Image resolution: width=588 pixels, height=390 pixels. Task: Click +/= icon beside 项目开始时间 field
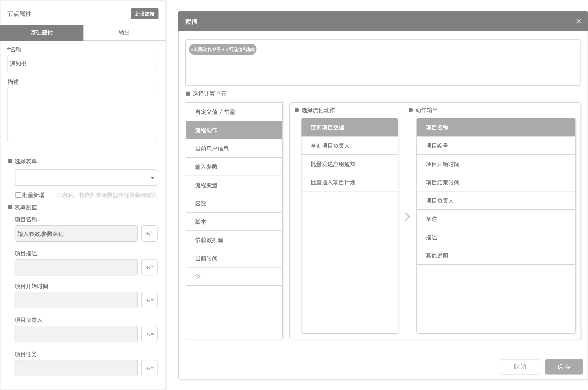click(x=149, y=300)
